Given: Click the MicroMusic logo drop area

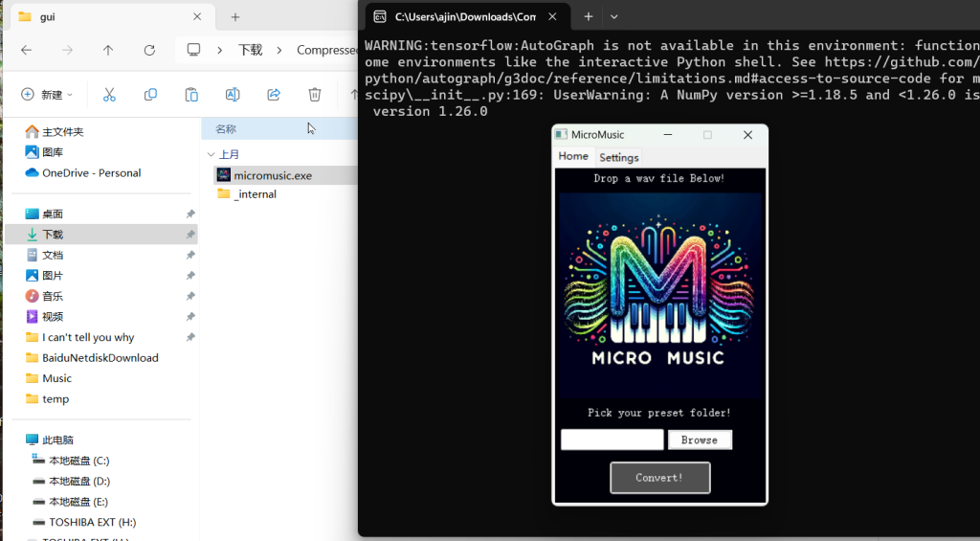Looking at the screenshot, I should click(660, 295).
